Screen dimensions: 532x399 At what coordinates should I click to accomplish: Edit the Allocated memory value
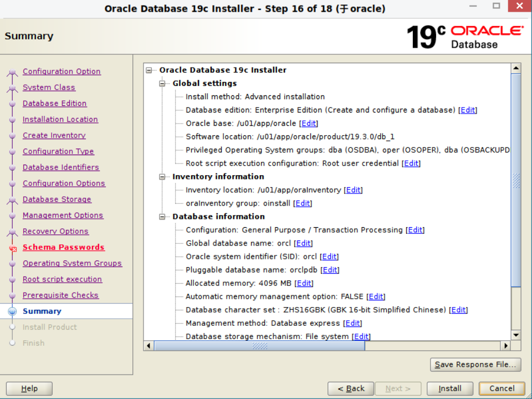[x=304, y=283]
